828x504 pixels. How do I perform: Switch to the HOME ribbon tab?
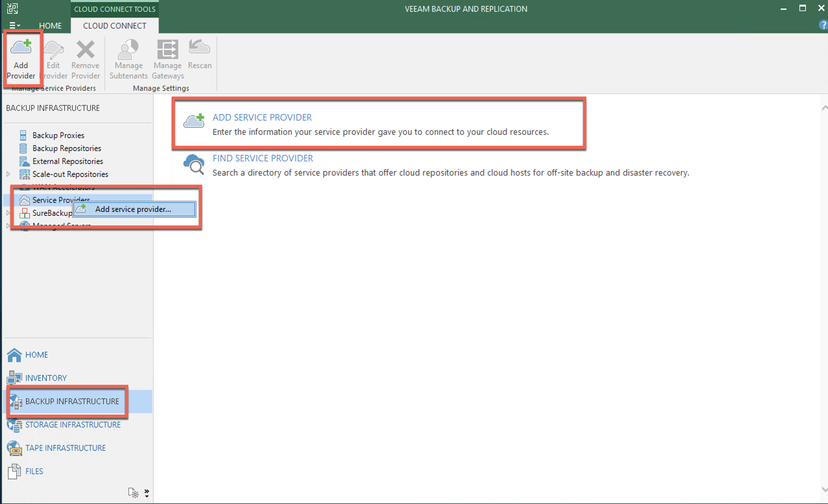pos(50,26)
